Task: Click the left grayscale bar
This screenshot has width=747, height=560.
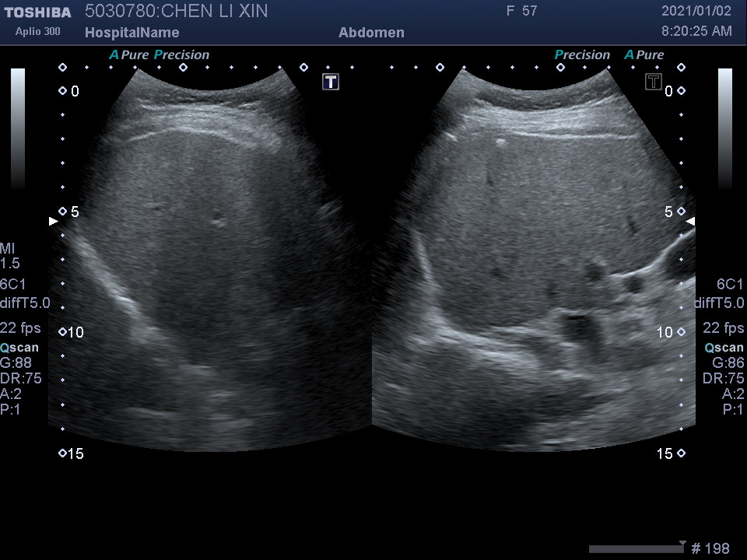Action: point(18,128)
